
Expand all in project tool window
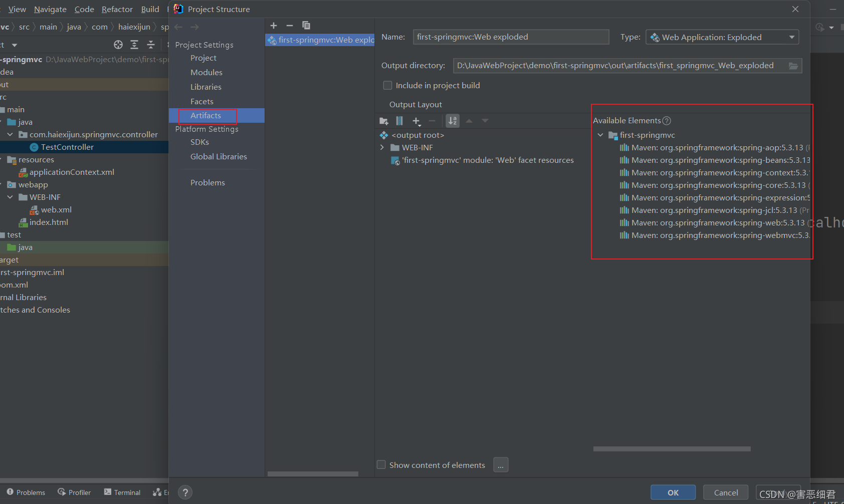click(x=134, y=45)
